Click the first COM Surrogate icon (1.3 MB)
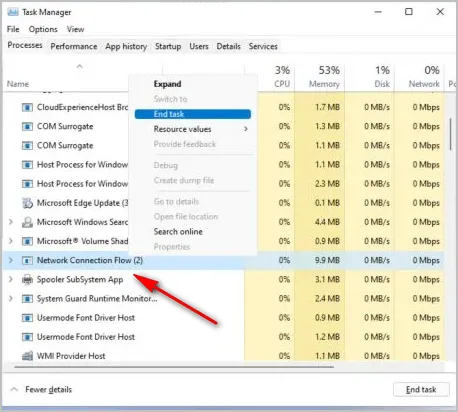 pyautogui.click(x=27, y=127)
